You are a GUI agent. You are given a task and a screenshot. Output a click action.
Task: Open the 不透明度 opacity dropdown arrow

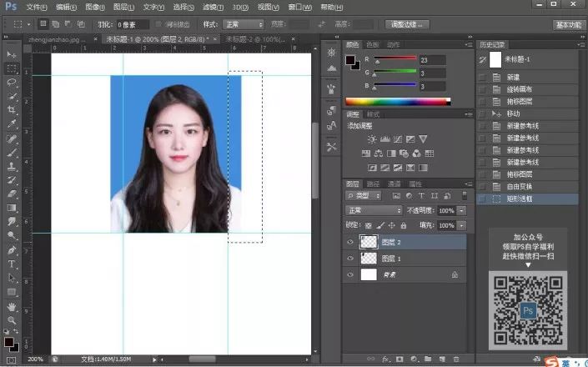(461, 211)
